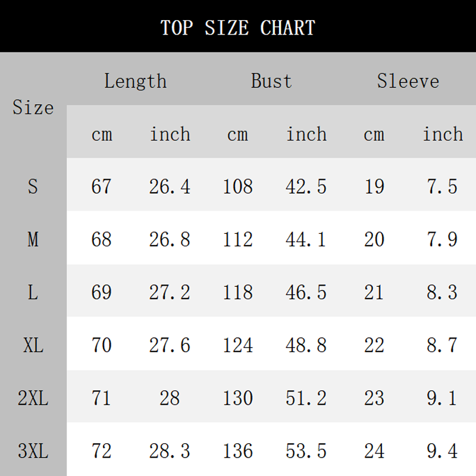Select the S size row label
This screenshot has height=476, width=476.
pos(33,187)
